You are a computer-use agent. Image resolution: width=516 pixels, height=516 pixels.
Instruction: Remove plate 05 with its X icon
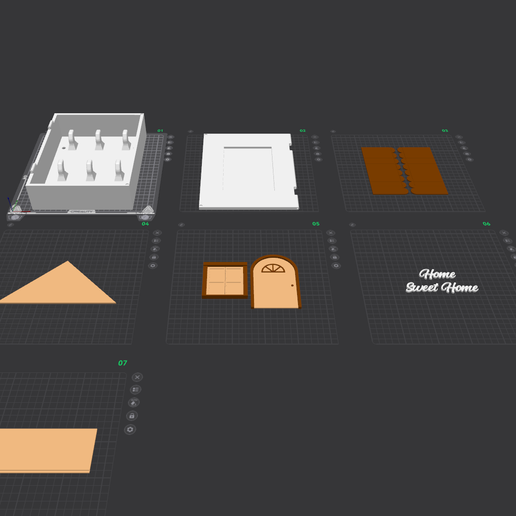(331, 233)
